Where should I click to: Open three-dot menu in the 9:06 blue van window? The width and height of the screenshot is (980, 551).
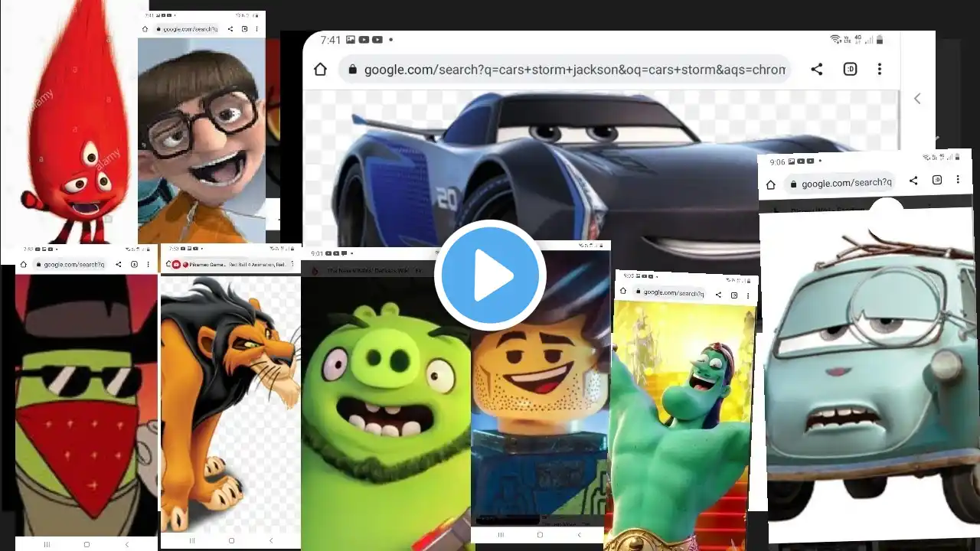(958, 179)
